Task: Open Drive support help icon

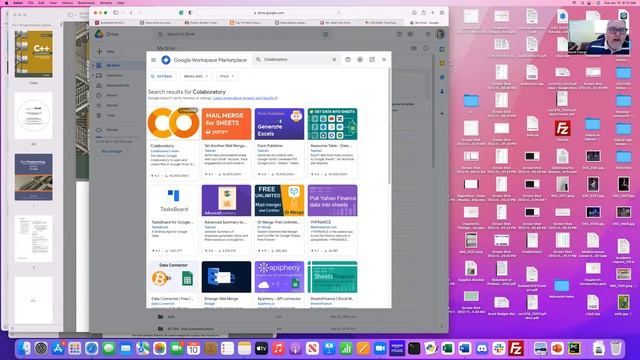Action: 399,34
